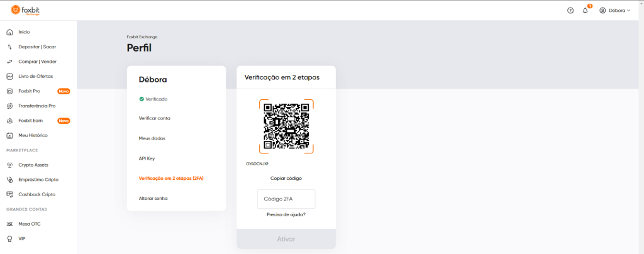Click the Foxbit Exchange logo
The height and width of the screenshot is (254, 644).
pos(25,10)
